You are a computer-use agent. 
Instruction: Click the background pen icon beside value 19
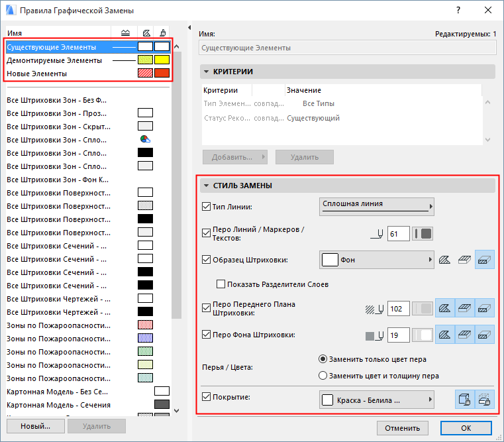tap(374, 336)
